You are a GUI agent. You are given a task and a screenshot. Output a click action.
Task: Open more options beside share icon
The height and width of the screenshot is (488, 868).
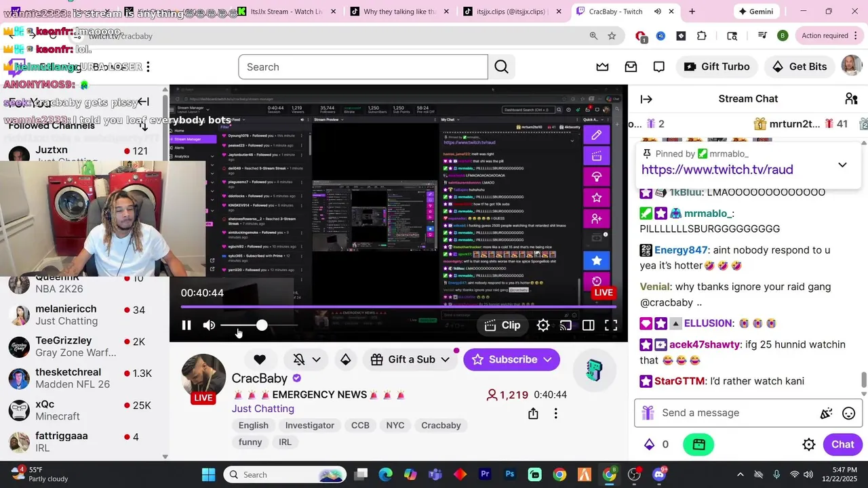click(555, 413)
